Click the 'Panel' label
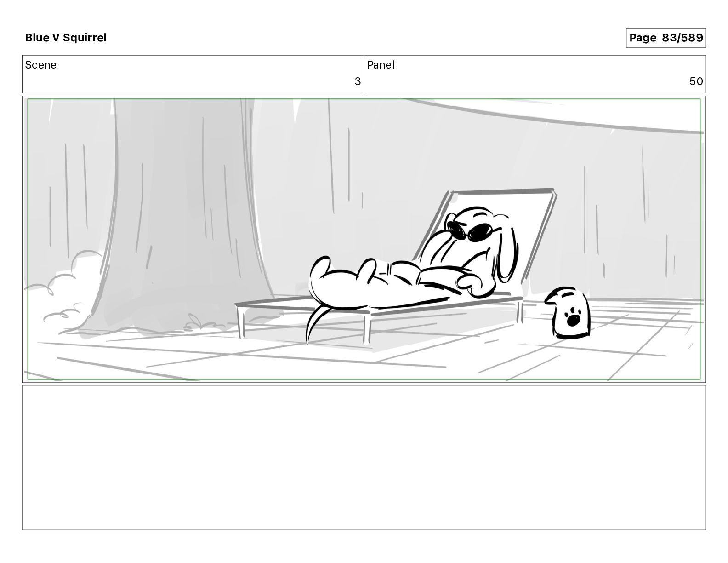728x563 pixels. (x=381, y=65)
